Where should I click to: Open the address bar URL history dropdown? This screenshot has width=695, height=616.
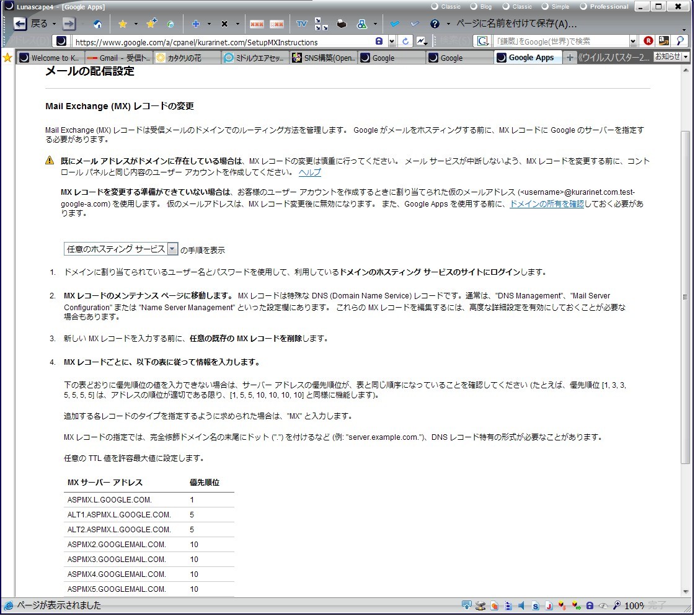pos(392,42)
